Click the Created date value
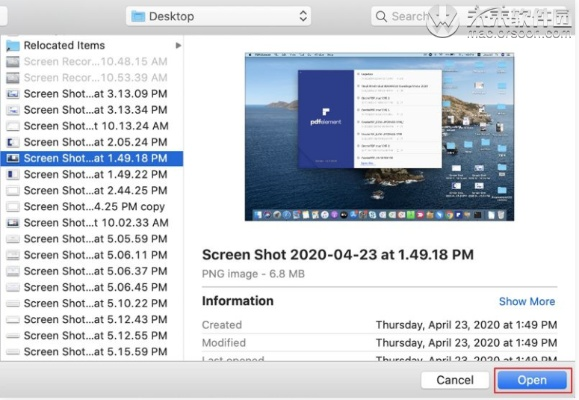The image size is (579, 400). coord(466,325)
